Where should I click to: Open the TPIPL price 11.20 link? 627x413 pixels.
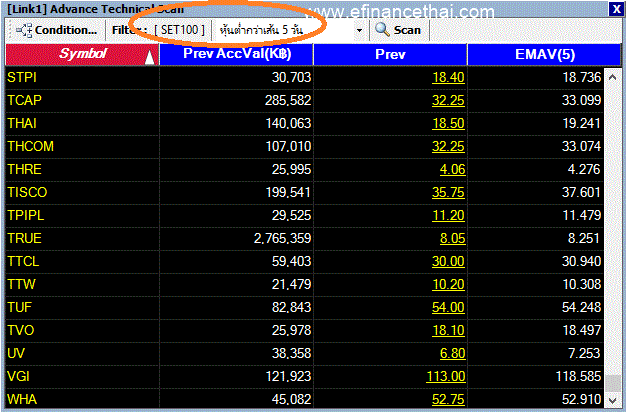(448, 215)
